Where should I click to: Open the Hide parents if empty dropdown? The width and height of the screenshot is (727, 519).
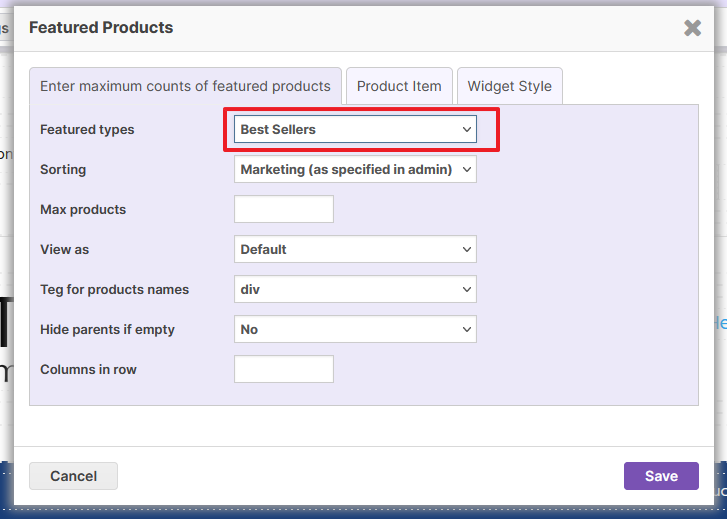pyautogui.click(x=355, y=329)
